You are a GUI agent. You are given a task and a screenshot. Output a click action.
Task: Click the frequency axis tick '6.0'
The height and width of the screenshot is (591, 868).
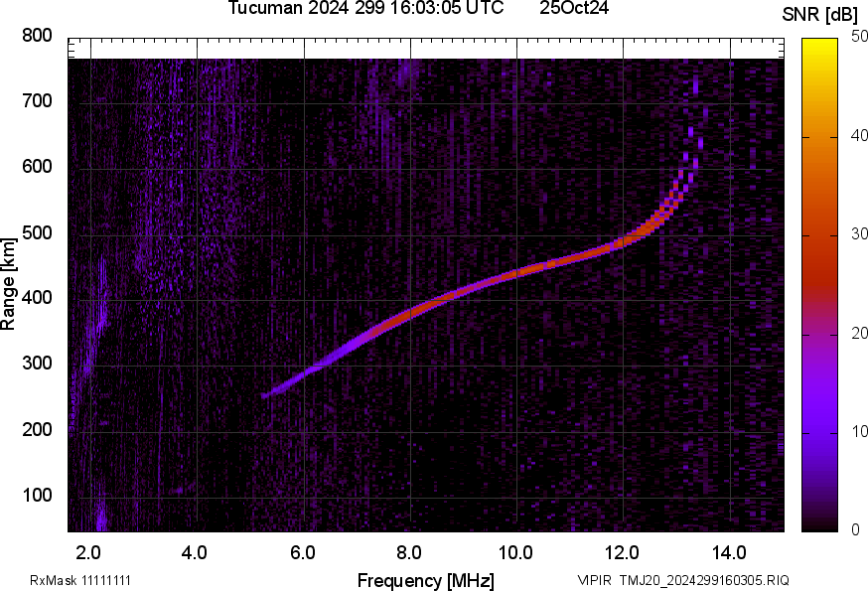(x=302, y=552)
